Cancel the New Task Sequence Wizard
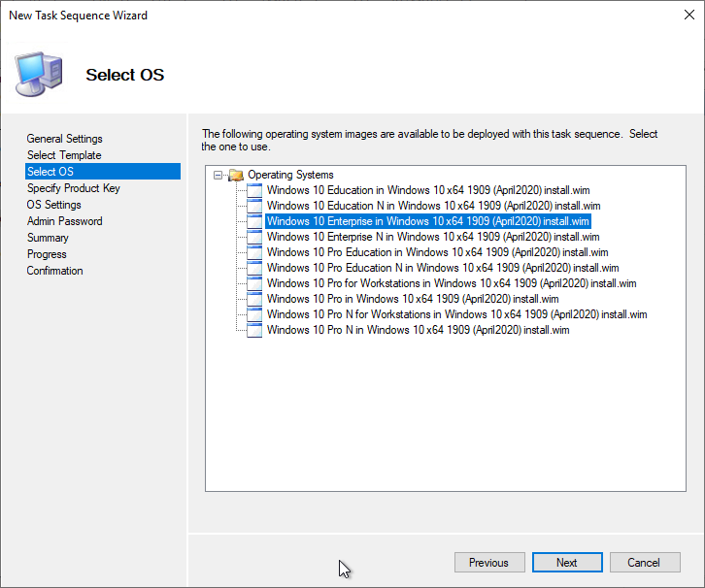This screenshot has width=705, height=588. pyautogui.click(x=644, y=563)
